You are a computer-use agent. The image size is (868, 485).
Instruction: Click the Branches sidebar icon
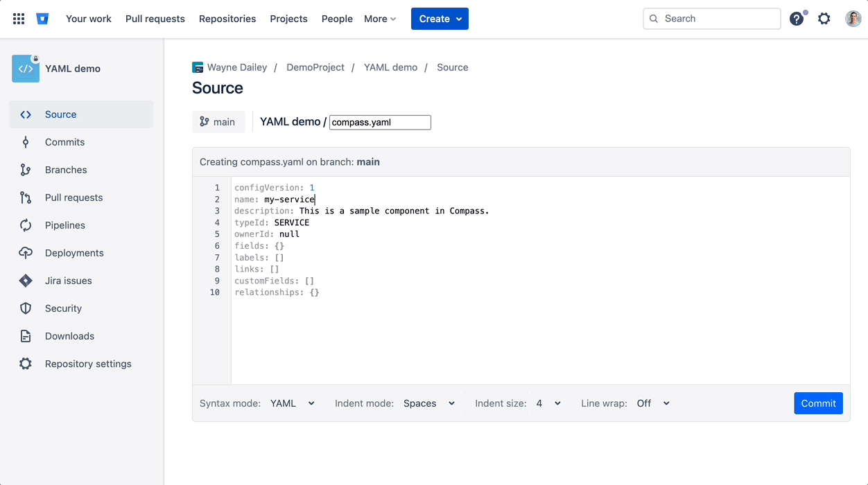point(26,170)
